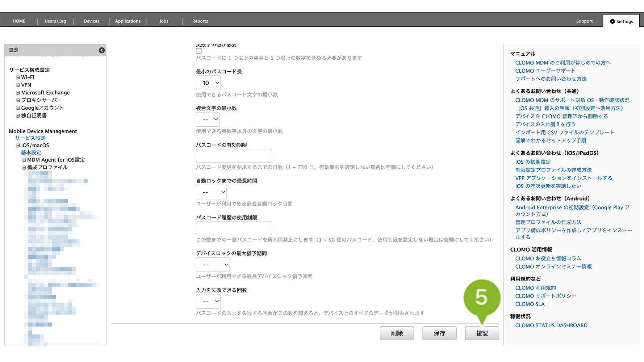Expand MDM Agent for iOS設定 plus icon
Viewport: 644px width, 362px height.
click(24, 160)
